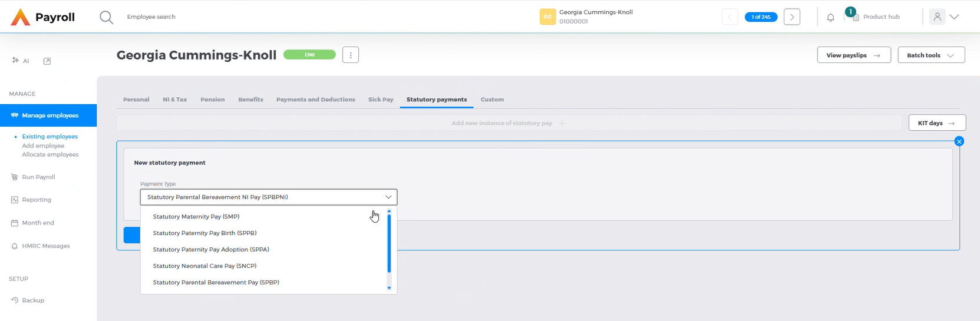This screenshot has width=980, height=321.
Task: Click the employee search magnifier icon
Action: click(106, 17)
